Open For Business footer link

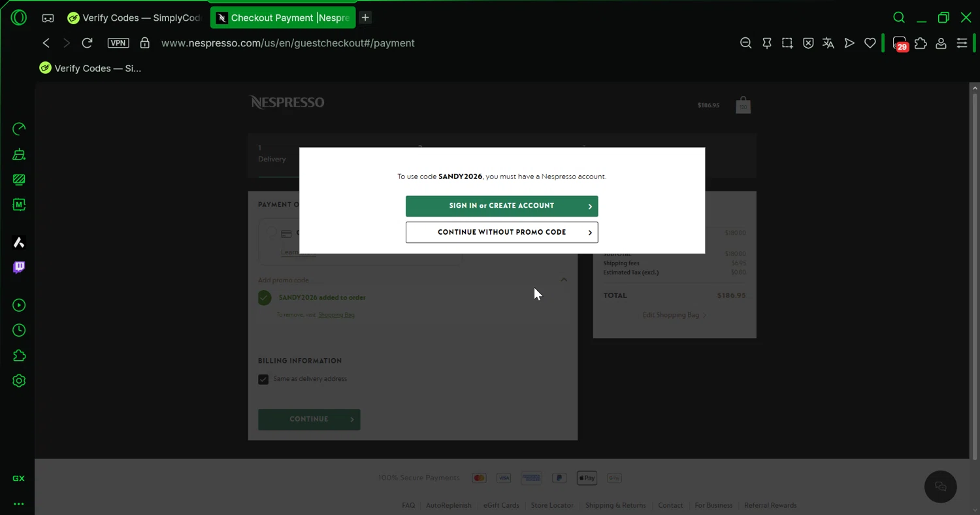pos(713,505)
